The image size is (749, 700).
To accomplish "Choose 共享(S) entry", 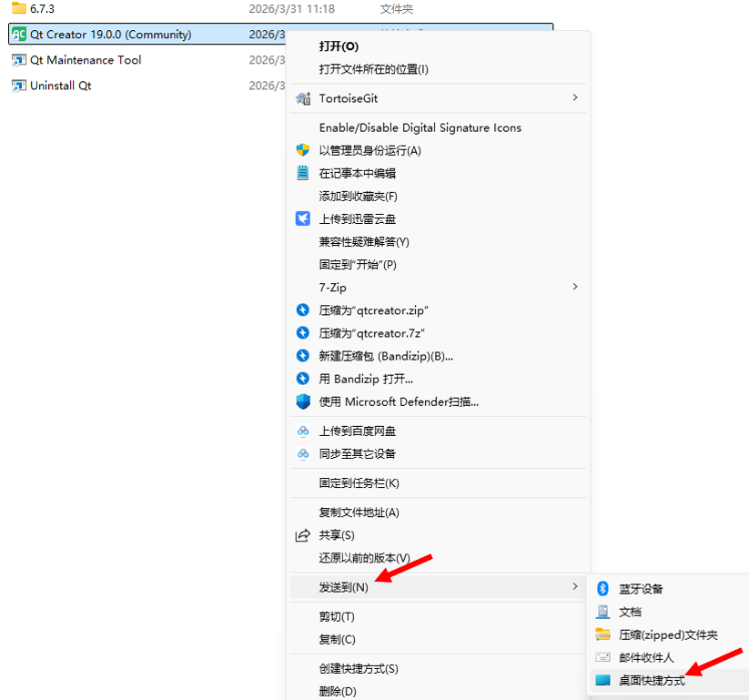I will [337, 535].
